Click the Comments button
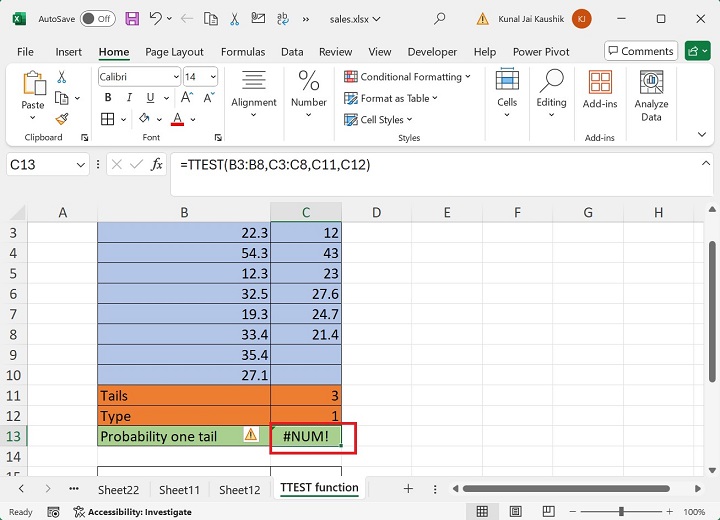 [639, 51]
